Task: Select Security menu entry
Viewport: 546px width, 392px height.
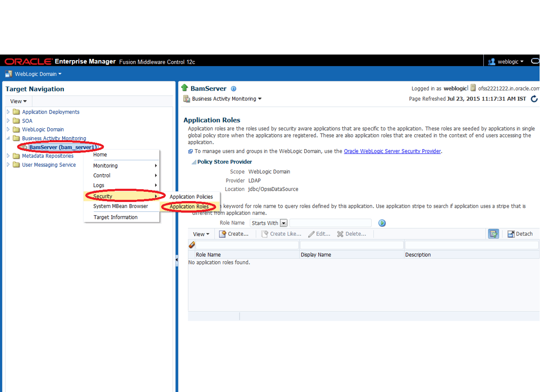Action: pos(121,196)
